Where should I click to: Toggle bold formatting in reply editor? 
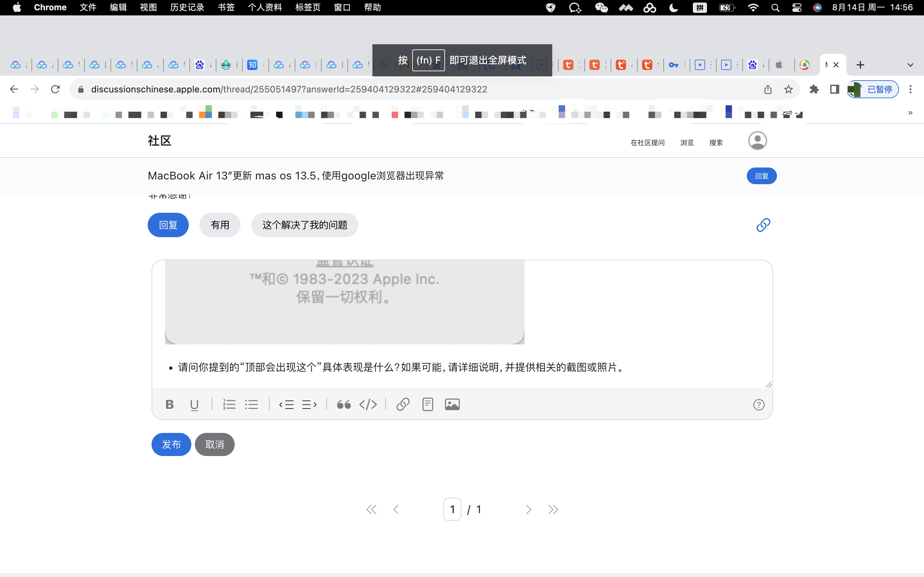[170, 405]
